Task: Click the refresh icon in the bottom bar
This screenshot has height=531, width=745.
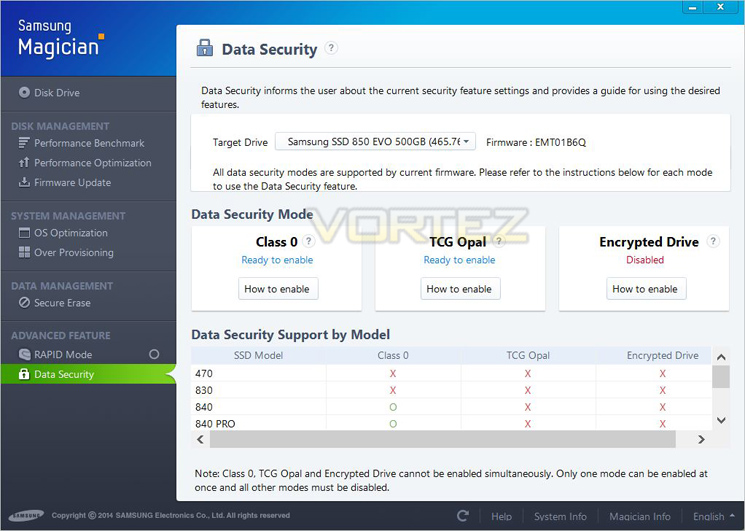Action: [x=463, y=516]
